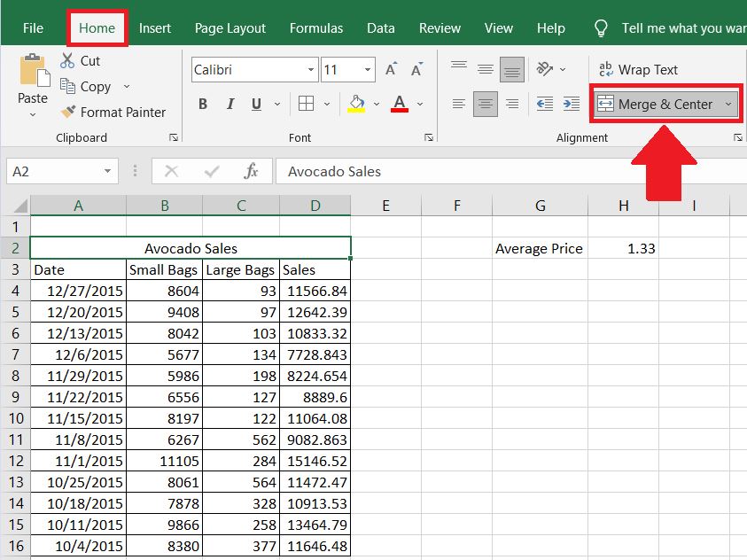Screen dimensions: 747x560
Task: Switch to the Help tab
Action: point(550,28)
